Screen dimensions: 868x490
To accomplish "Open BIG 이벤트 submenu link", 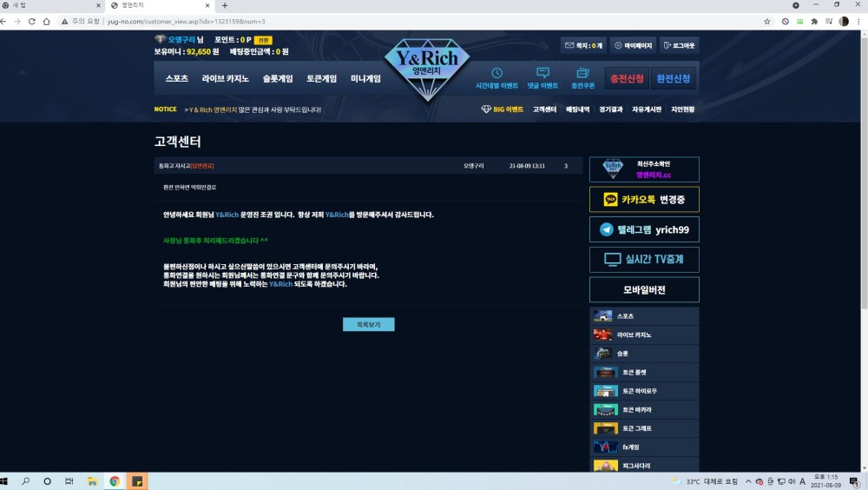I will pos(502,109).
